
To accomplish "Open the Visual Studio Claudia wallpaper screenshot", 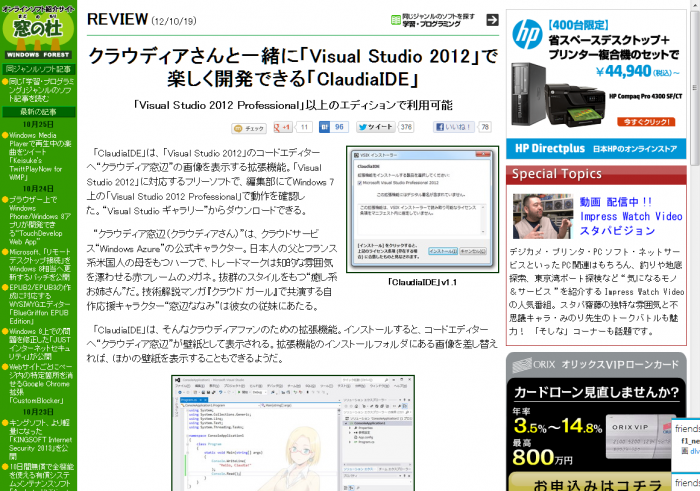I will pyautogui.click(x=293, y=433).
